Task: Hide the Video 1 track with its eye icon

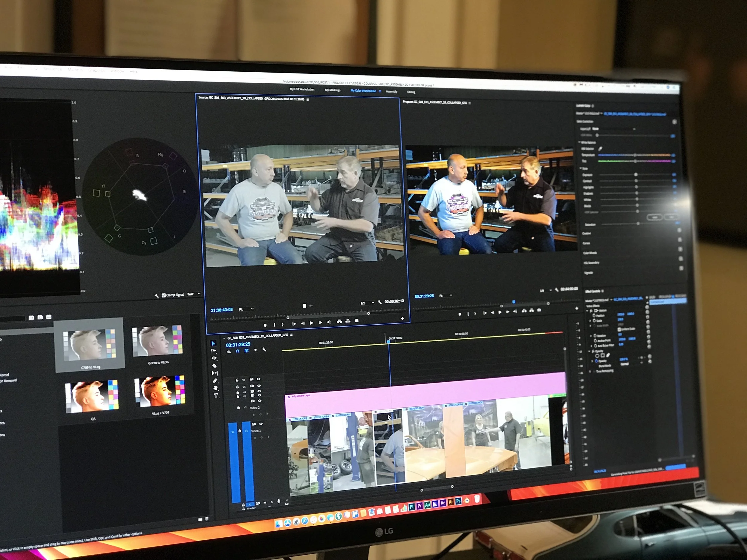Action: [261, 424]
